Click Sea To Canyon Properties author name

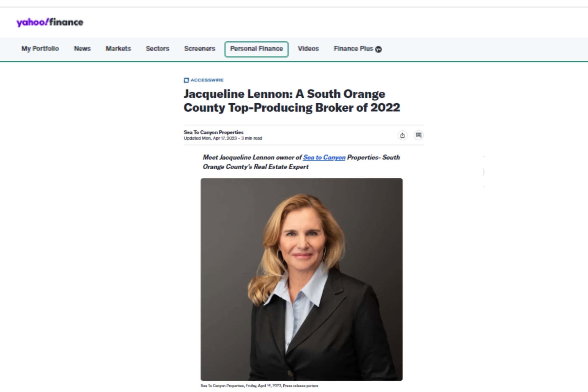click(x=214, y=132)
